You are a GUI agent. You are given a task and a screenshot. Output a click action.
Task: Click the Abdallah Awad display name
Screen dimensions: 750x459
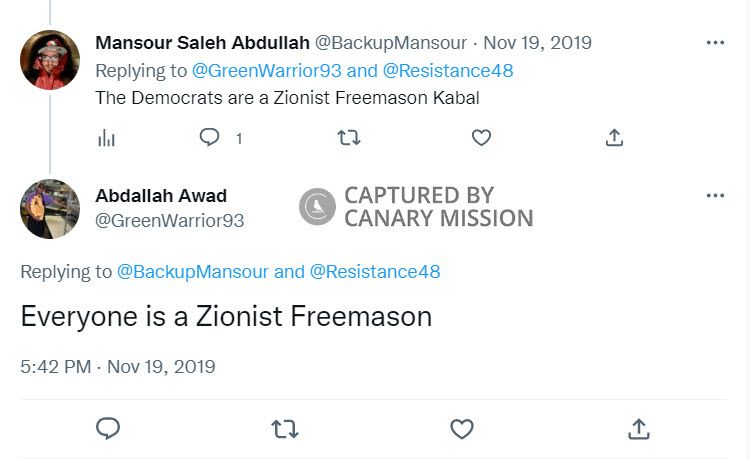click(160, 195)
